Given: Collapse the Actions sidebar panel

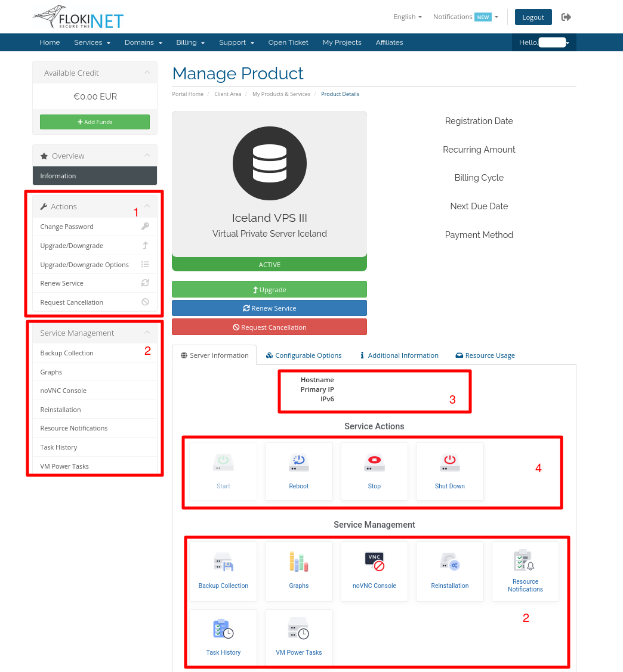Looking at the screenshot, I should 147,206.
